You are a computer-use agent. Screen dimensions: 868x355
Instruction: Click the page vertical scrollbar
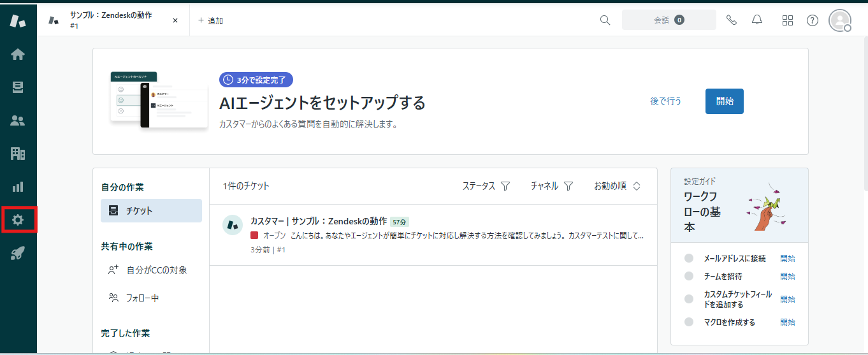(x=865, y=115)
